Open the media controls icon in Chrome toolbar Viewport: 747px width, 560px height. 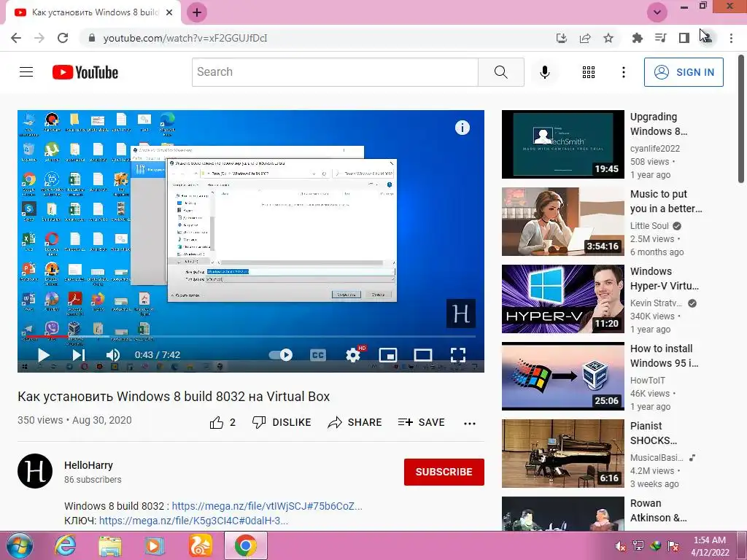pyautogui.click(x=660, y=38)
